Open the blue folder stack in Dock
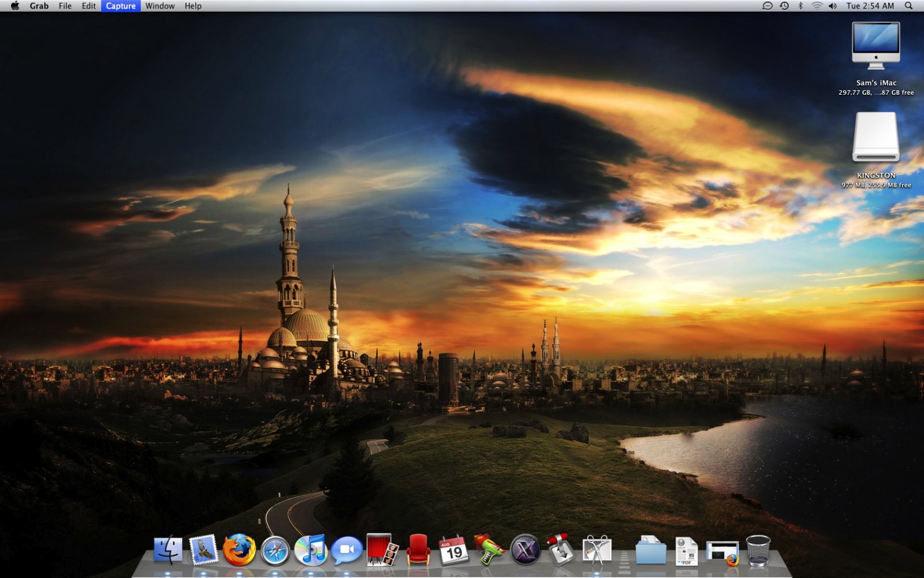 (651, 550)
